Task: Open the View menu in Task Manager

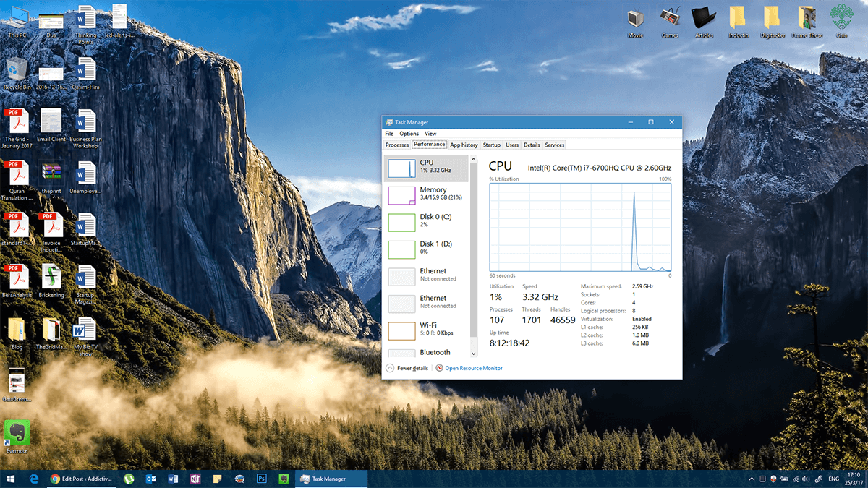Action: click(x=430, y=134)
